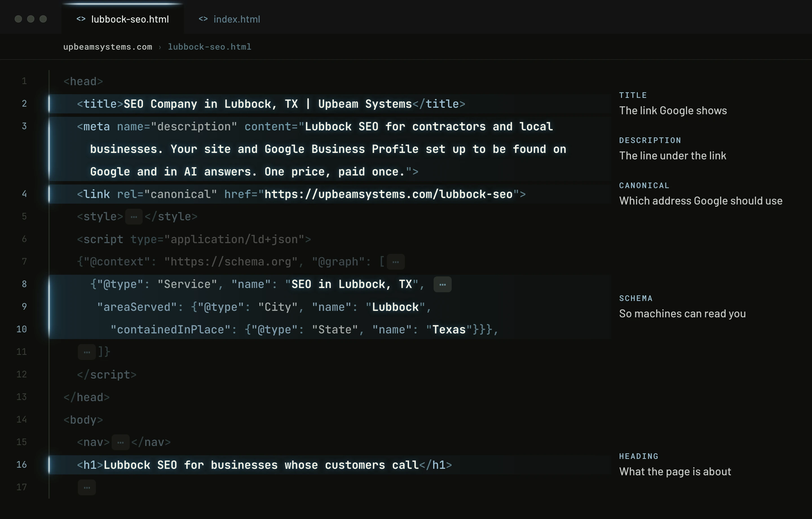Click the SCHEMA annotation label

coord(636,298)
